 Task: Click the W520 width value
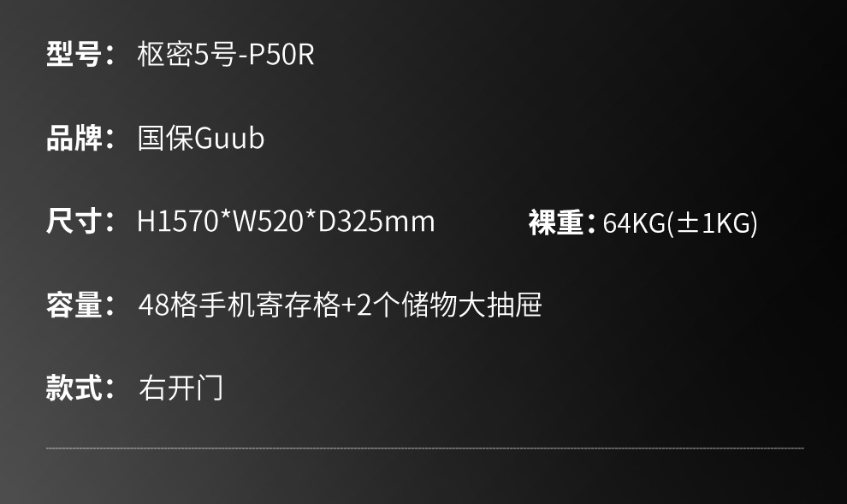tap(268, 222)
